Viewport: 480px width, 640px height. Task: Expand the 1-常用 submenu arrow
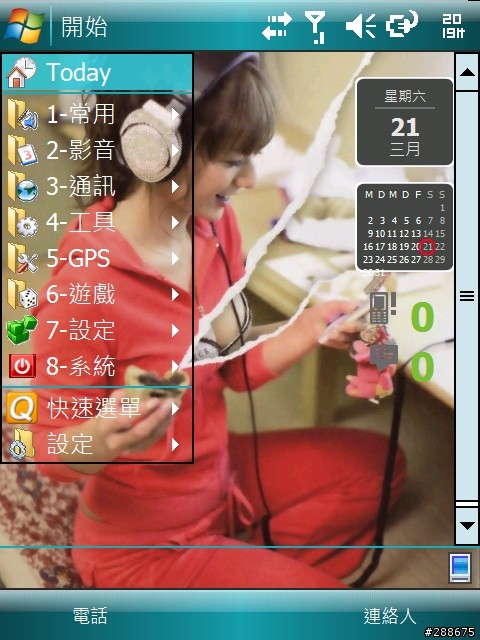click(176, 114)
